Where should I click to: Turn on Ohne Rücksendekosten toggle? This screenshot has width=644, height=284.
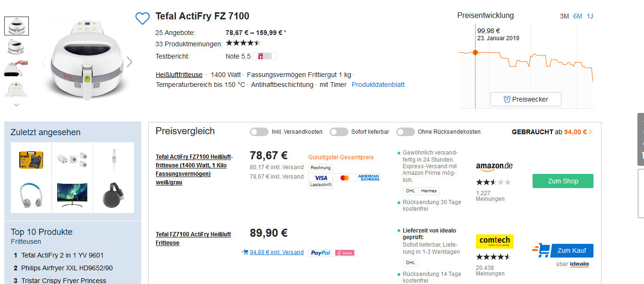pos(406,132)
